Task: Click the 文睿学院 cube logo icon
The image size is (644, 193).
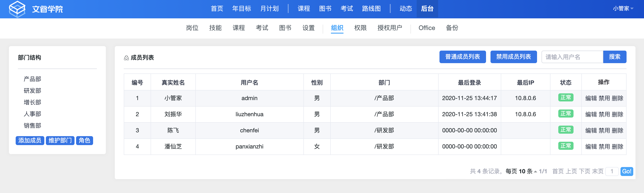Action: [17, 9]
